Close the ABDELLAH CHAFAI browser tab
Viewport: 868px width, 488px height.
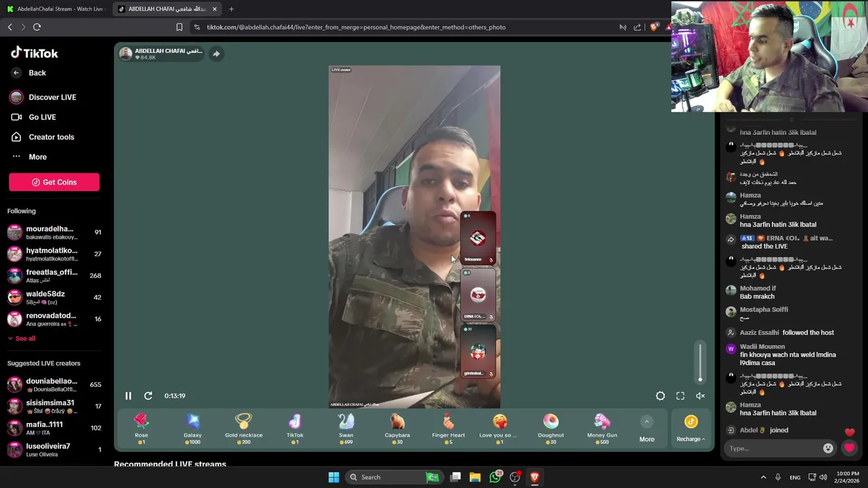(x=215, y=9)
